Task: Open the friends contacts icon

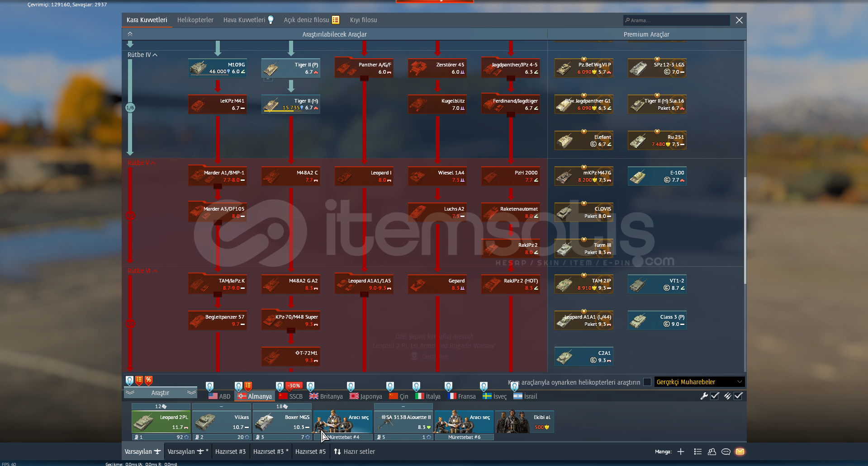Action: tap(712, 452)
